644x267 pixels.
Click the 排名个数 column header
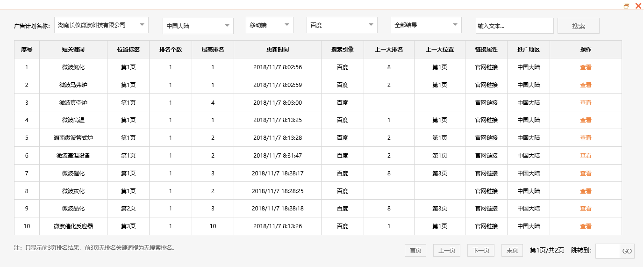pyautogui.click(x=171, y=50)
